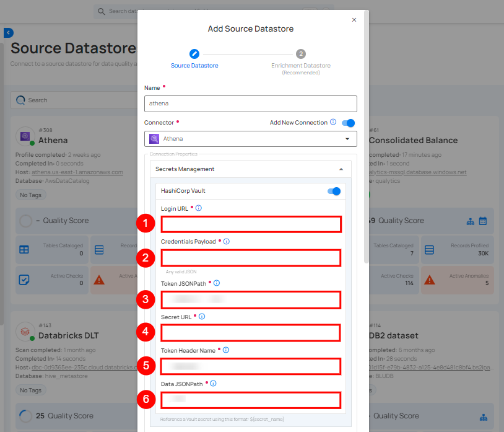Collapse the left sidebar arrow button
Image resolution: width=504 pixels, height=432 pixels.
pyautogui.click(x=9, y=33)
